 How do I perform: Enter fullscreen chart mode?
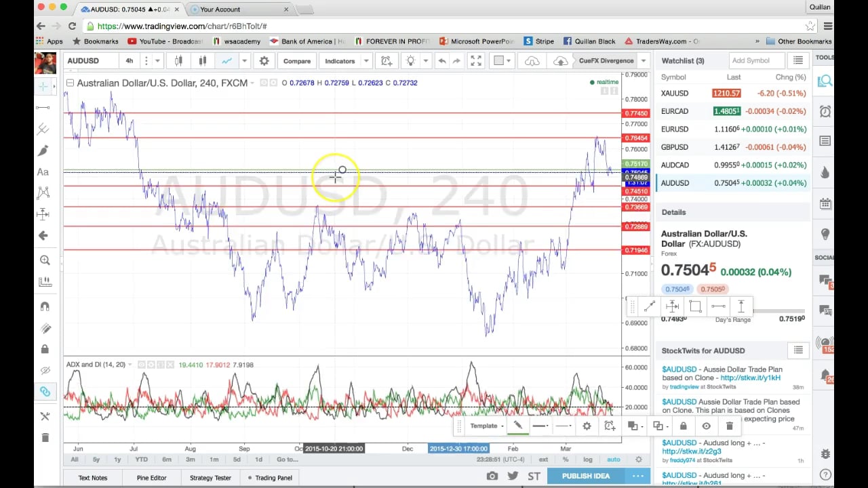[x=476, y=61]
